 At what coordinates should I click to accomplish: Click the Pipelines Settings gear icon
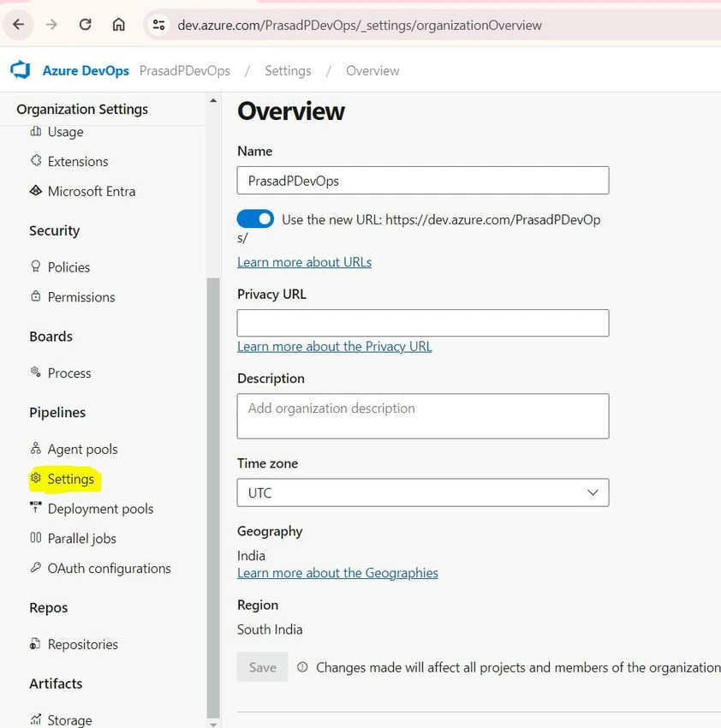[x=36, y=478]
